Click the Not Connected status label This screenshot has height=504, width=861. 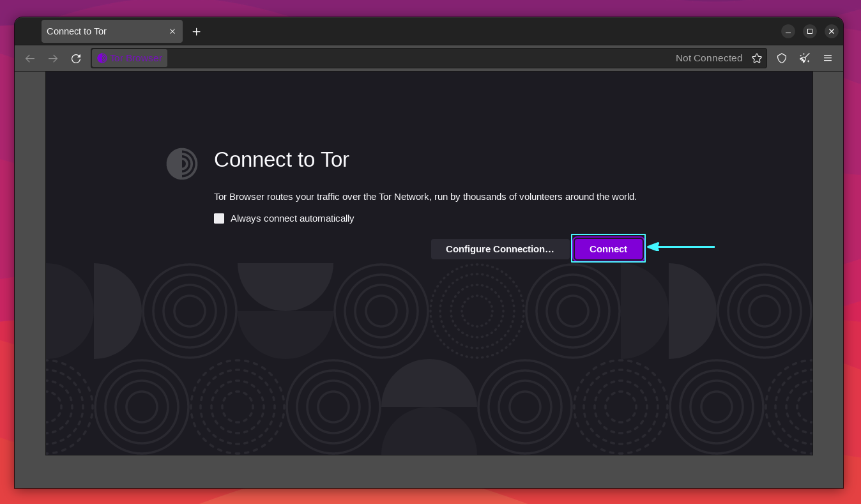click(709, 58)
